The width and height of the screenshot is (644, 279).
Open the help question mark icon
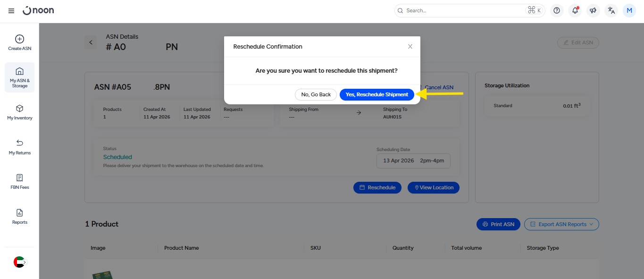coord(557,10)
